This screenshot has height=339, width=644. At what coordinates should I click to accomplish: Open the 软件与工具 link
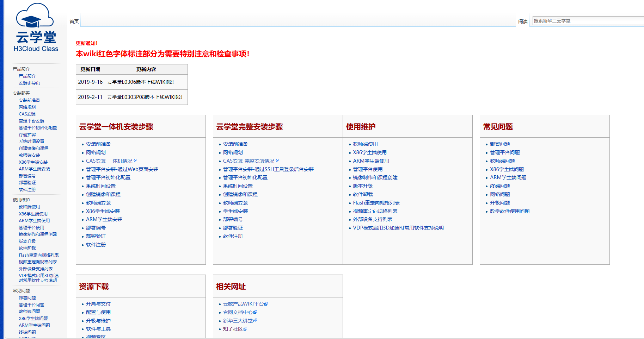coord(98,329)
